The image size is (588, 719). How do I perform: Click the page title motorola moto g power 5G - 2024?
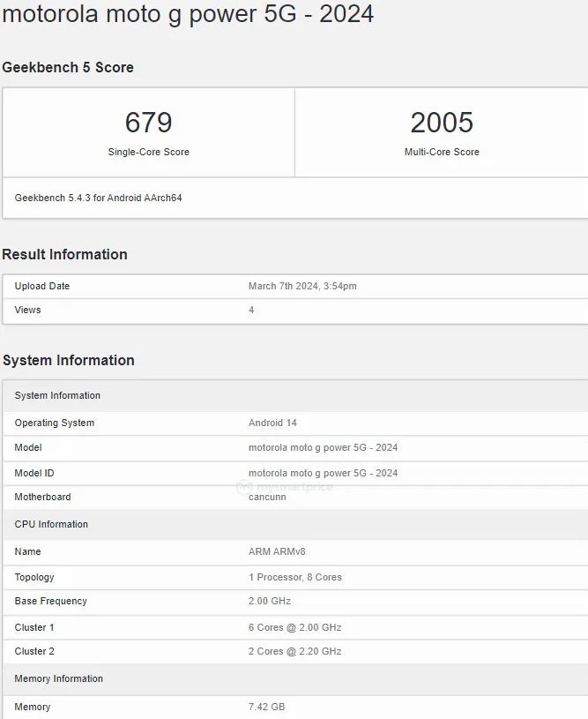click(188, 14)
